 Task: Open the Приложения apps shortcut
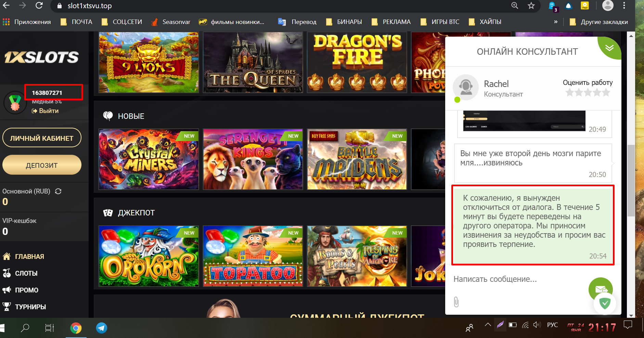[27, 22]
